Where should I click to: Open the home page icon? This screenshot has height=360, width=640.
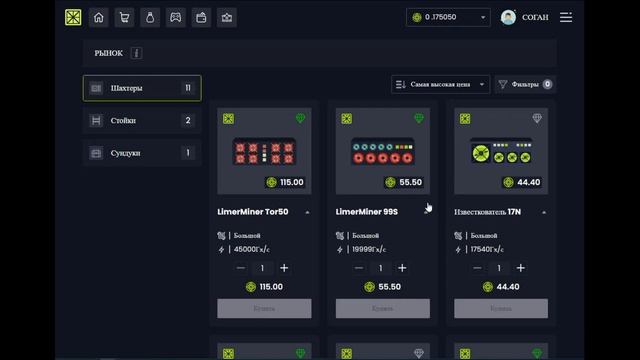pos(99,18)
